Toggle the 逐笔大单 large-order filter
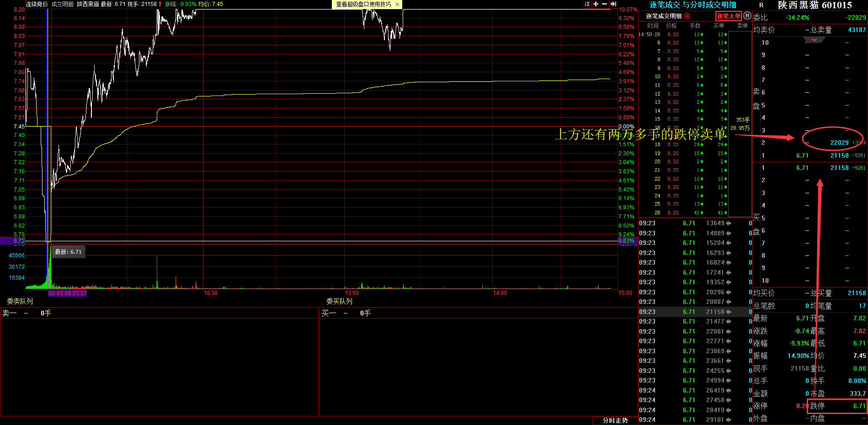The width and height of the screenshot is (868, 425). [x=728, y=16]
